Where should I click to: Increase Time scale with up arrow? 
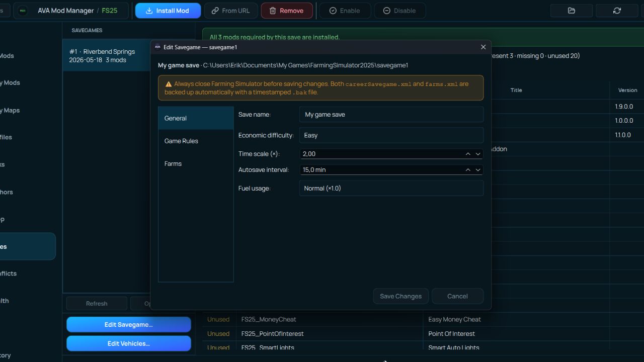pos(468,154)
